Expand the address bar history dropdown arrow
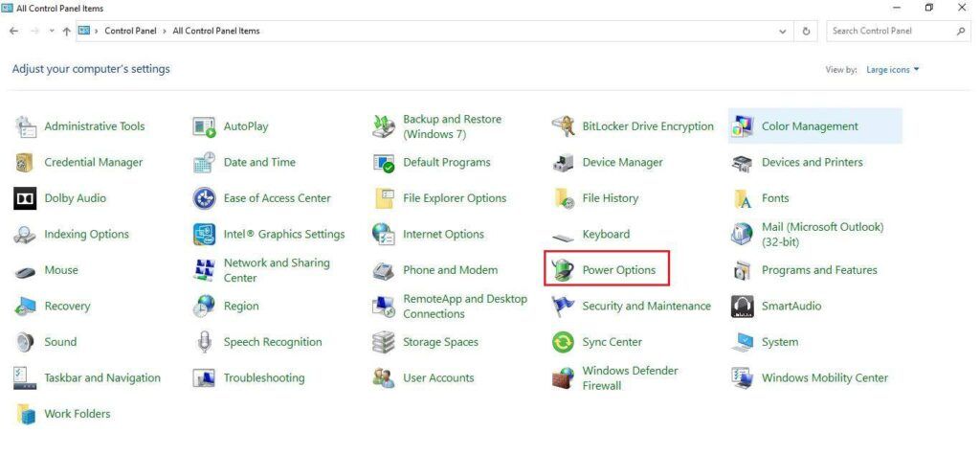Screen dimensions: 980x455 tap(783, 32)
